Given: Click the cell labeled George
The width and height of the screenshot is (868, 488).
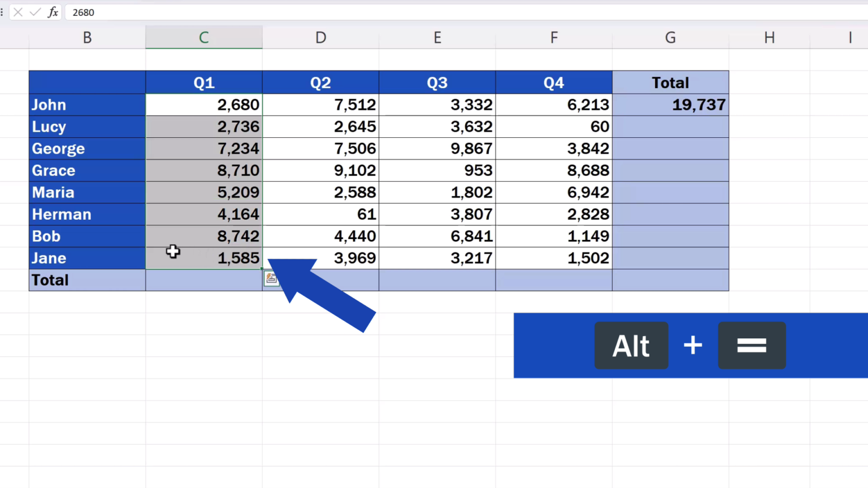Looking at the screenshot, I should [x=87, y=149].
